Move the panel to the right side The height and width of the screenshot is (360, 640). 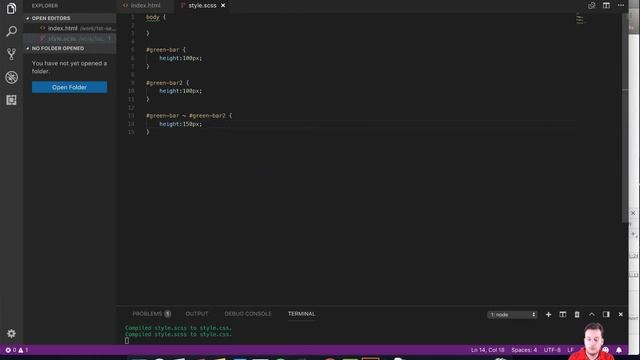point(606,314)
